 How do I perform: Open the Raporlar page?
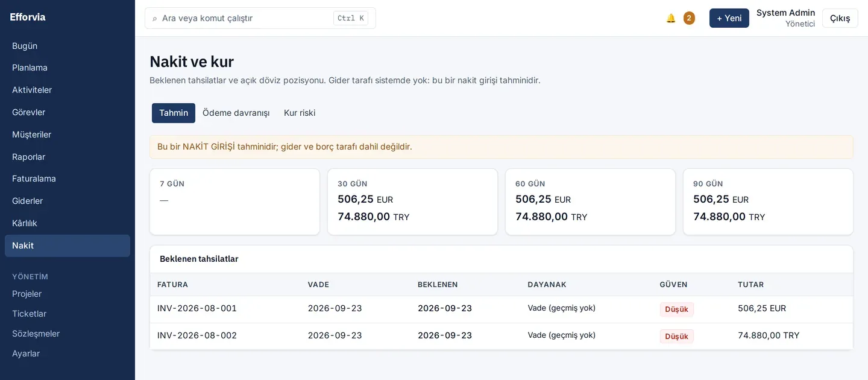click(x=68, y=157)
